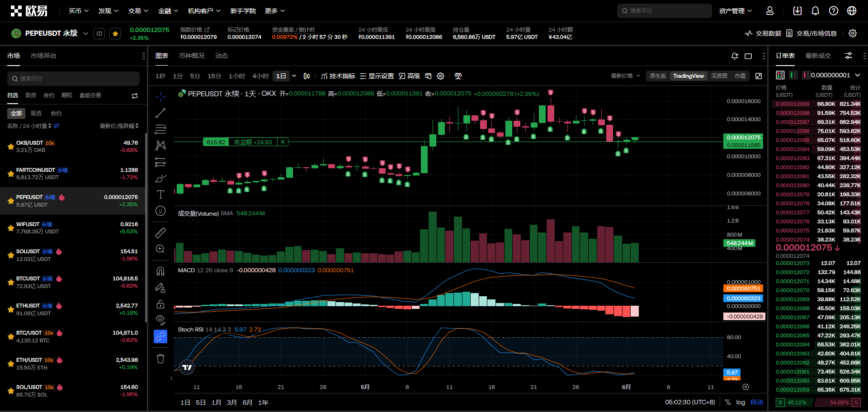Open the 币种概况 tab

pyautogui.click(x=192, y=56)
